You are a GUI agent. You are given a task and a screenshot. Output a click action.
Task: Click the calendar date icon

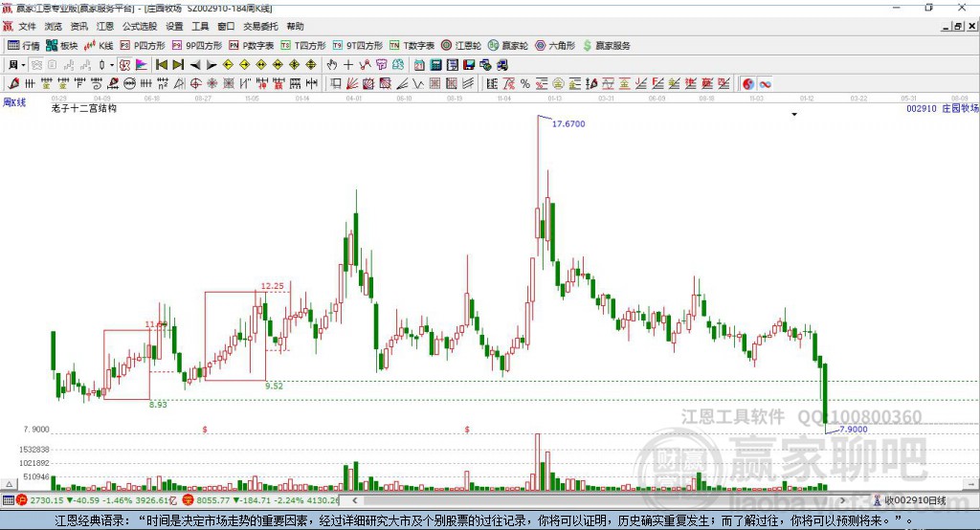coord(419,65)
